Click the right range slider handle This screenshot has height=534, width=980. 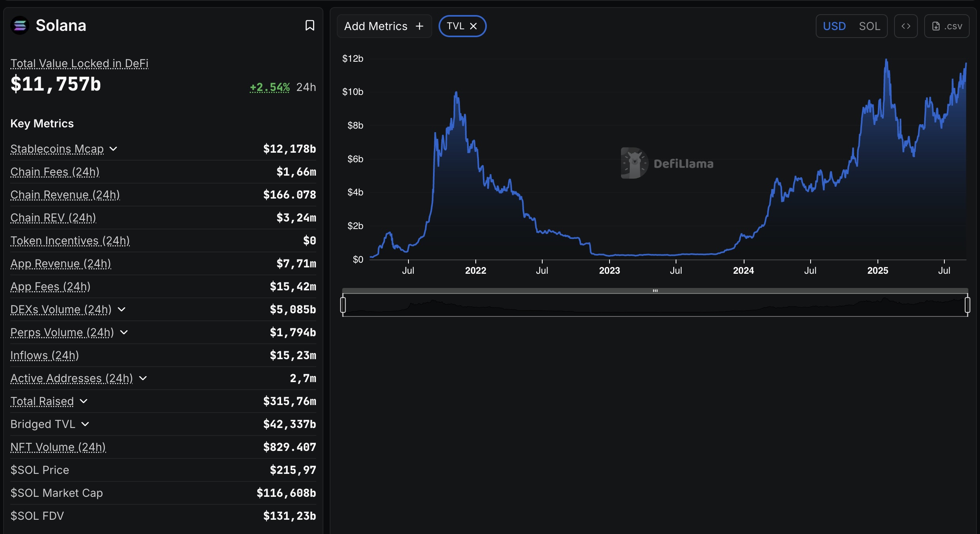[967, 305]
